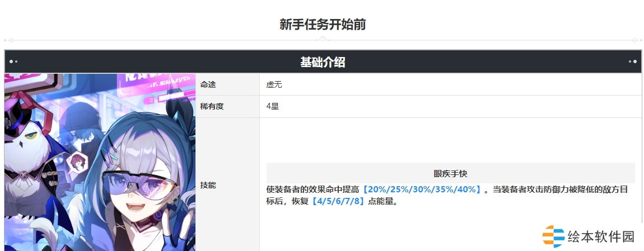Click the 绘本软件园 logo icon

pos(553,236)
